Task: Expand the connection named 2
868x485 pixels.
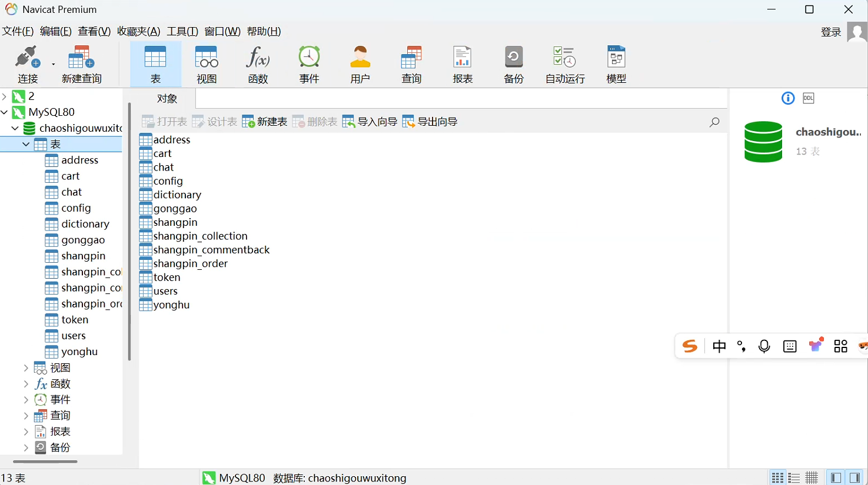Action: click(x=5, y=96)
